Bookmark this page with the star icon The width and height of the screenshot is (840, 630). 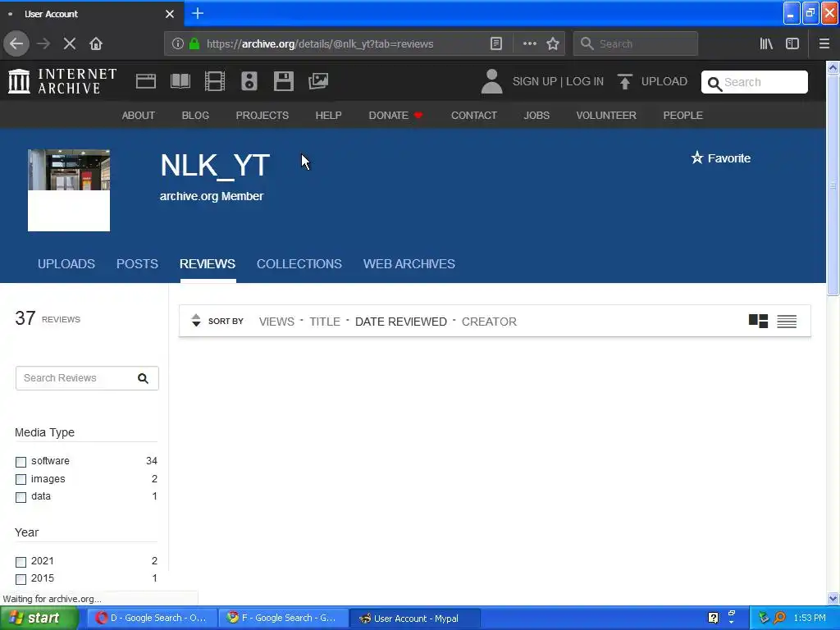(553, 43)
